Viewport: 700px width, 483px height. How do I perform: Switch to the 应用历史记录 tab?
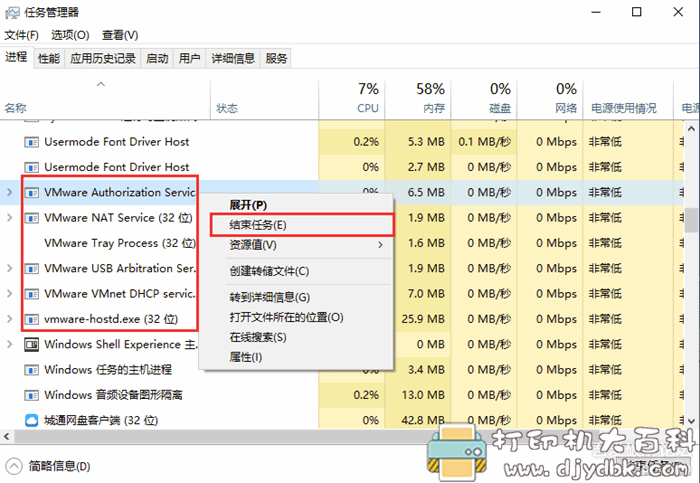(x=103, y=58)
